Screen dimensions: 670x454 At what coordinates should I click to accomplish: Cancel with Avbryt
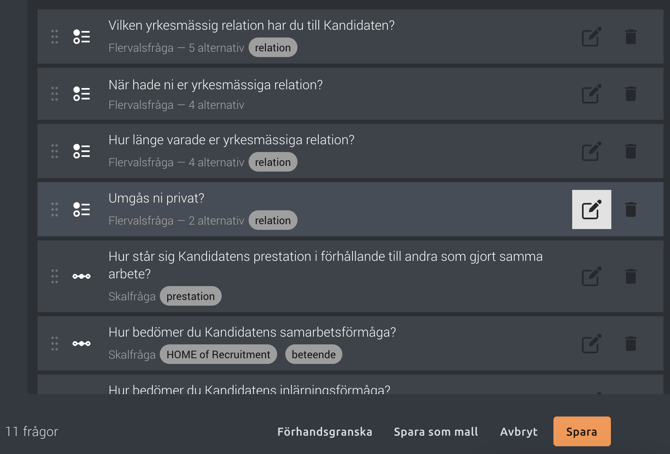click(518, 432)
